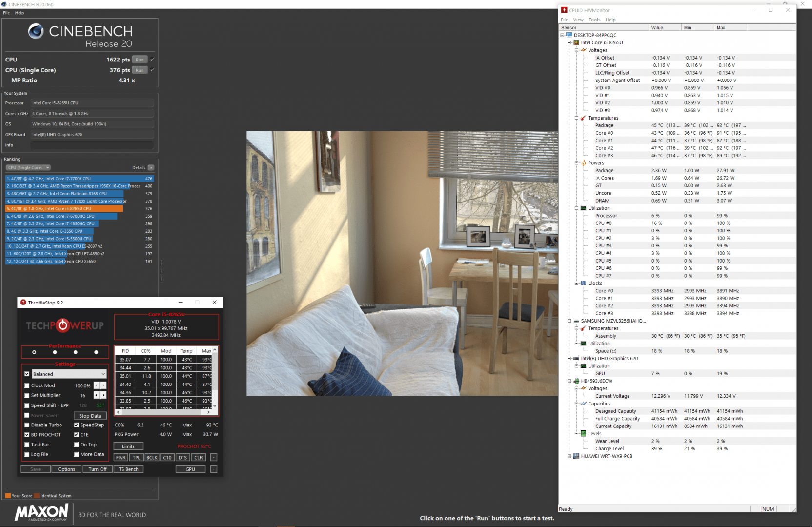Click the Stop Data button in ThrottleStop
Viewport: 812px width, 527px height.
90,416
